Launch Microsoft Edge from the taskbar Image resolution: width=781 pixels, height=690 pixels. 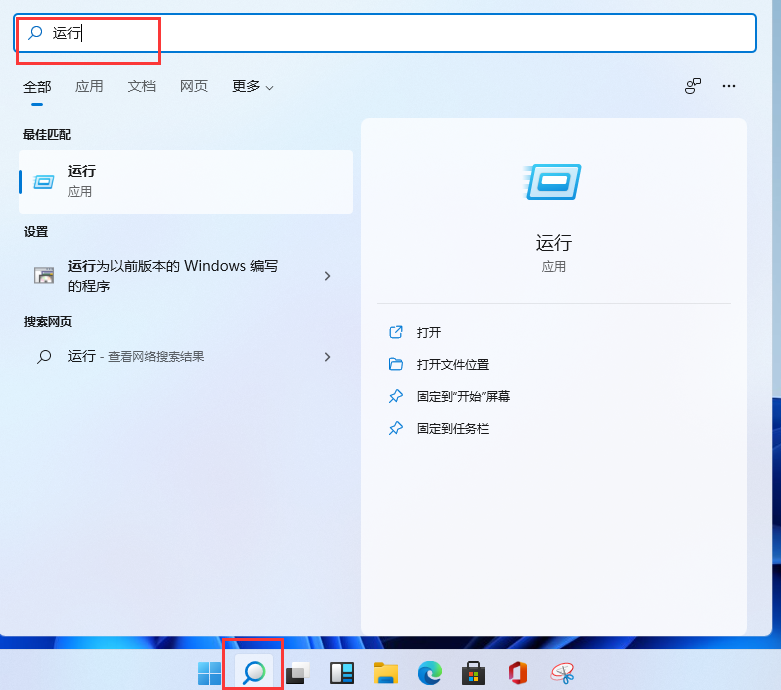point(429,673)
